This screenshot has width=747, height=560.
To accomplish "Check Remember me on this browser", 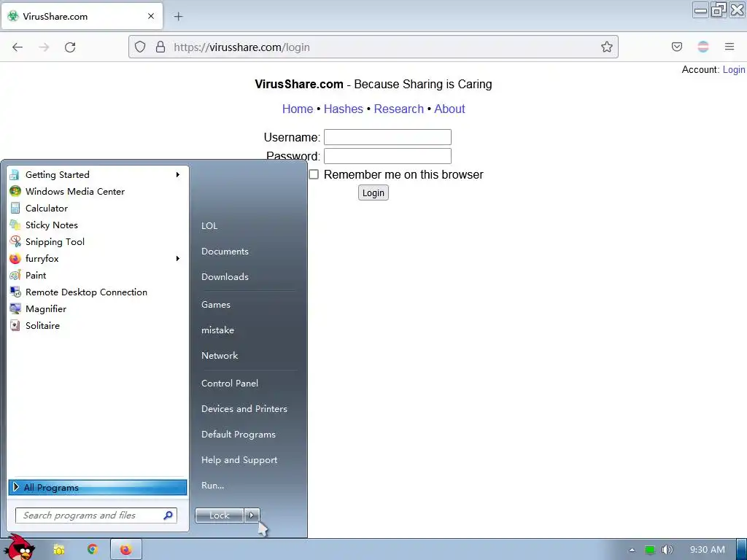I will [x=314, y=174].
